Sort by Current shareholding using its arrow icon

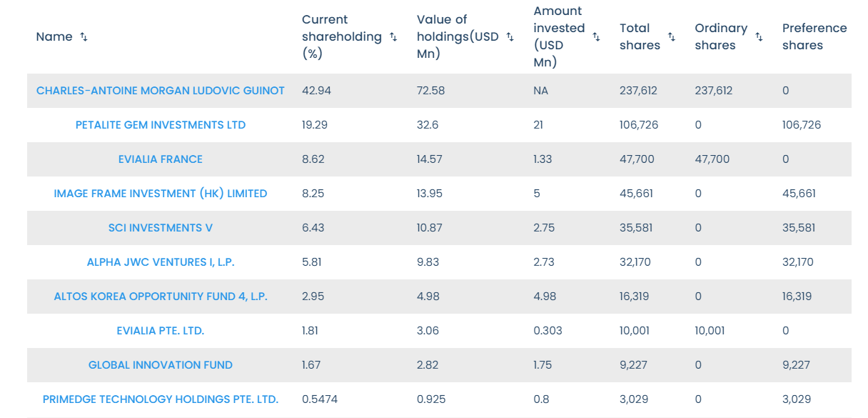393,37
